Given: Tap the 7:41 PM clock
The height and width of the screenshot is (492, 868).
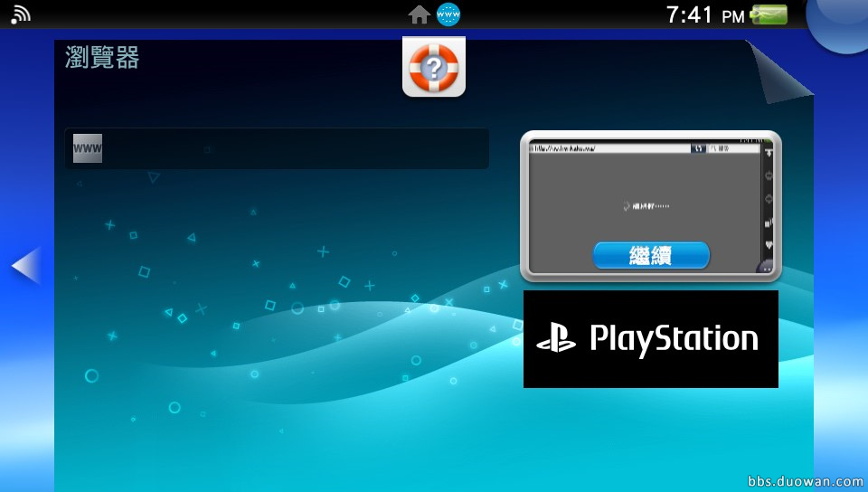Looking at the screenshot, I should click(x=705, y=15).
